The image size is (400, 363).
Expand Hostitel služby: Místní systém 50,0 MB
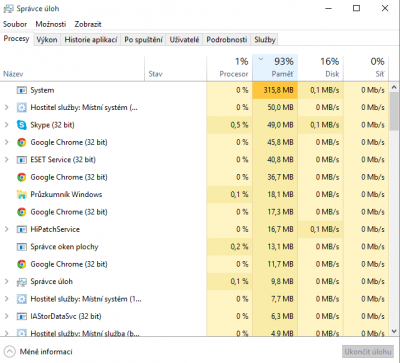coord(6,107)
